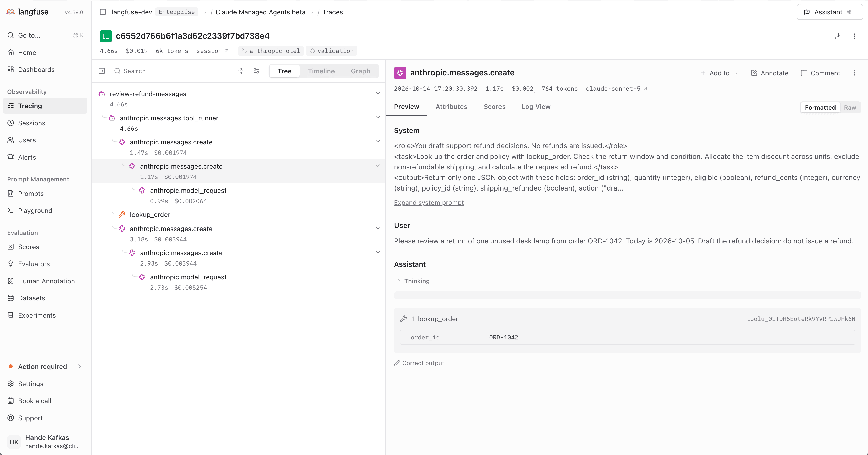
Task: Open the Assistant button
Action: 829,12
